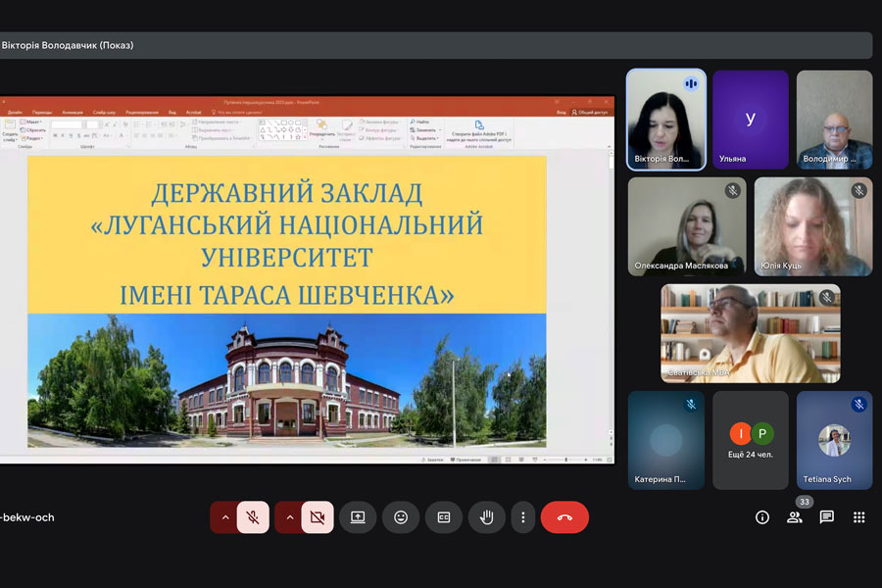Toggle closed captions on
Viewport: 882px width, 588px height.
444,517
